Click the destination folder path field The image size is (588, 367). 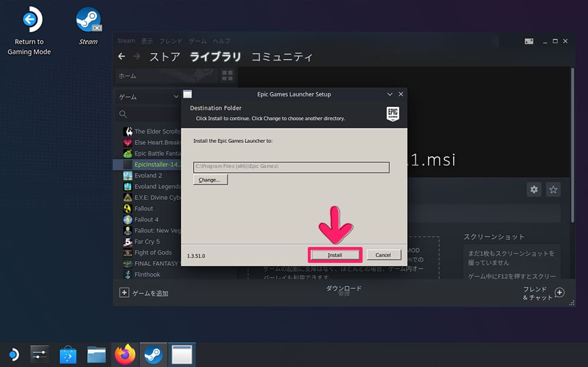click(291, 167)
